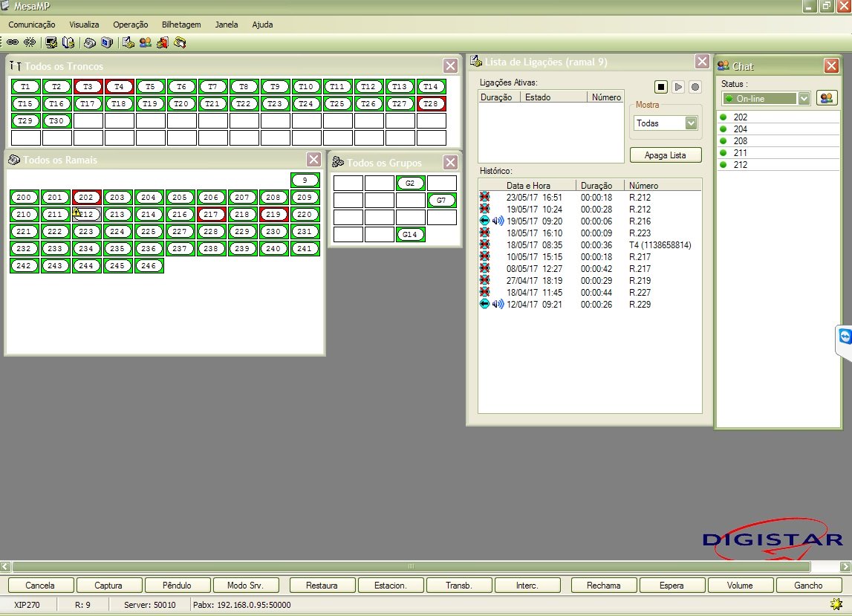Click the Apaga Lista button
This screenshot has width=852, height=616.
666,155
